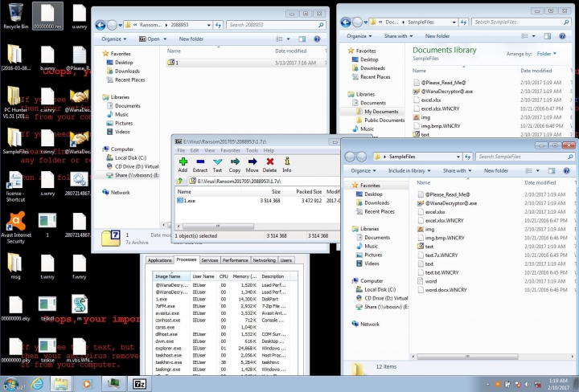Select the 1 archive in 2088953 window
Screen dimensions: 579x392
point(244,63)
